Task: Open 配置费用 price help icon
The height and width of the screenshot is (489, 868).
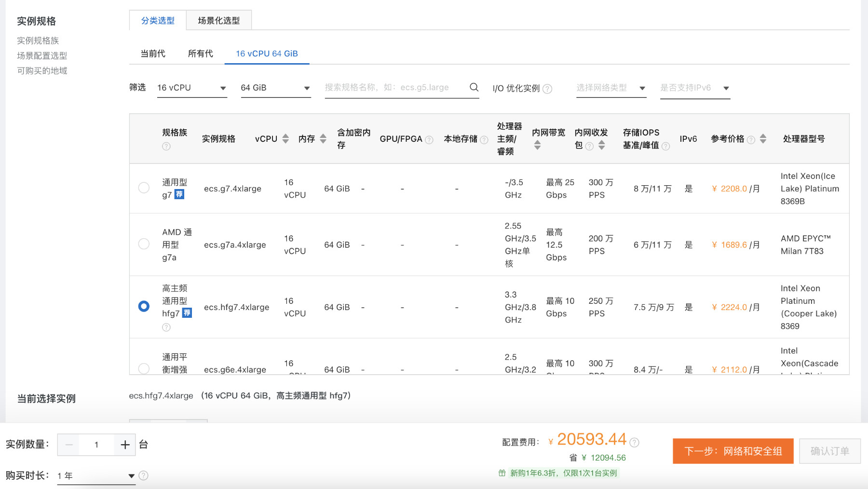Action: click(x=635, y=442)
